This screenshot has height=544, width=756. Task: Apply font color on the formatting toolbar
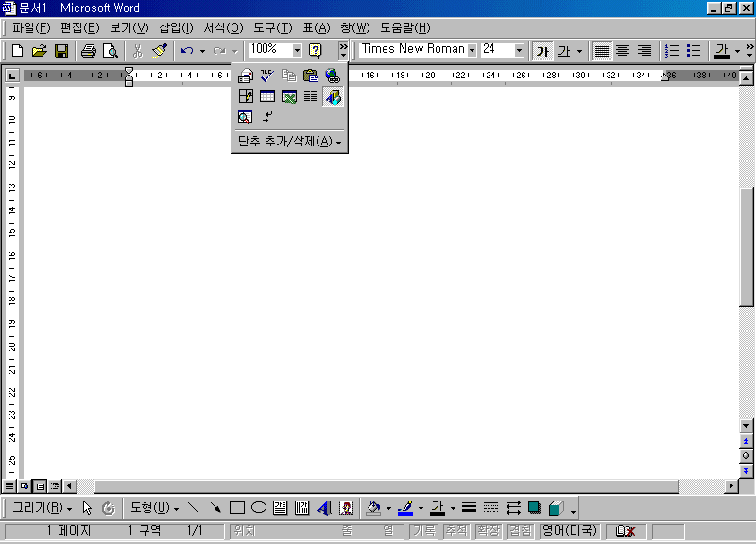point(722,51)
